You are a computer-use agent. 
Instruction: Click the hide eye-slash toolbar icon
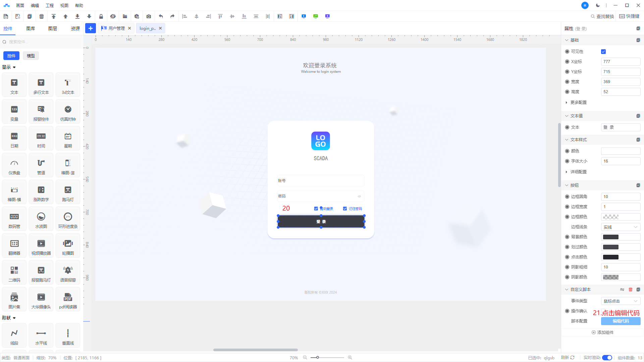pos(113,16)
